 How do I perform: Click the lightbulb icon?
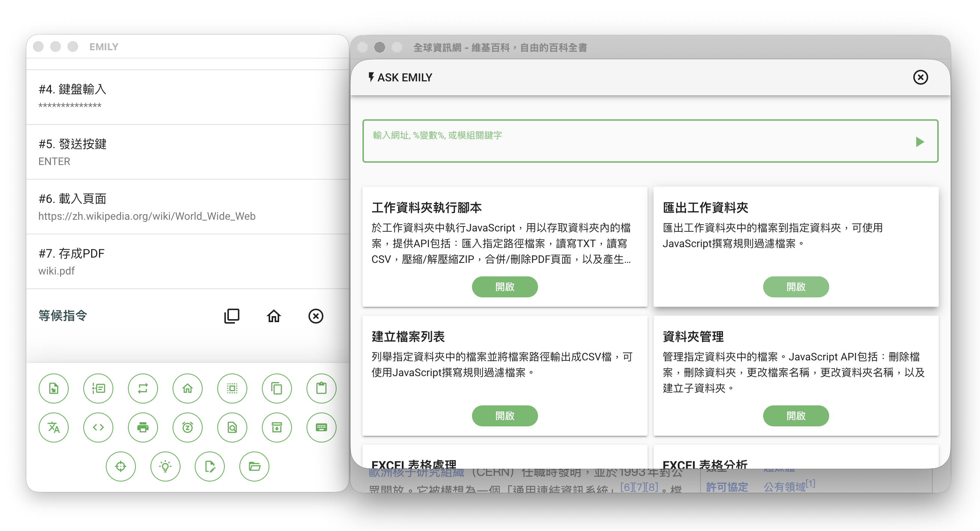[x=165, y=466]
